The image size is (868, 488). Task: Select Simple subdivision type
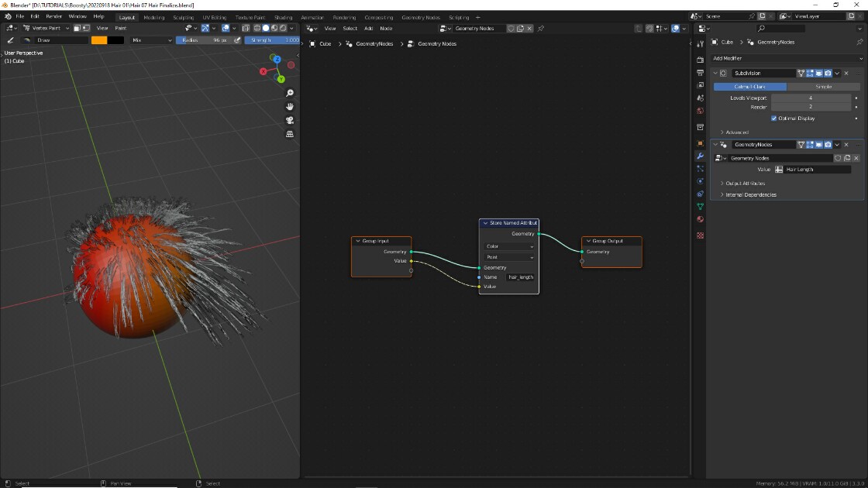823,87
